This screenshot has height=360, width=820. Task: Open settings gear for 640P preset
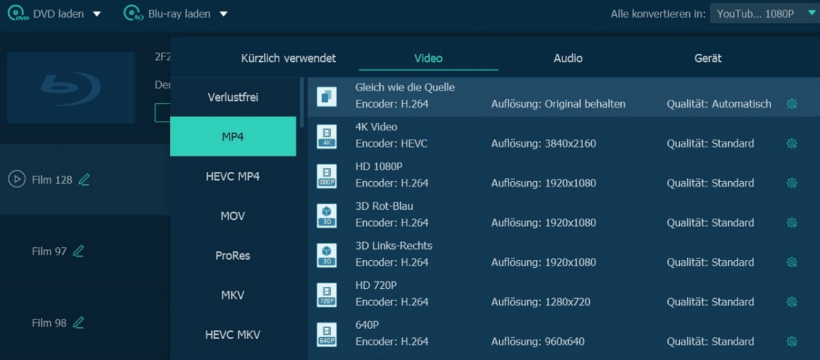(x=791, y=342)
